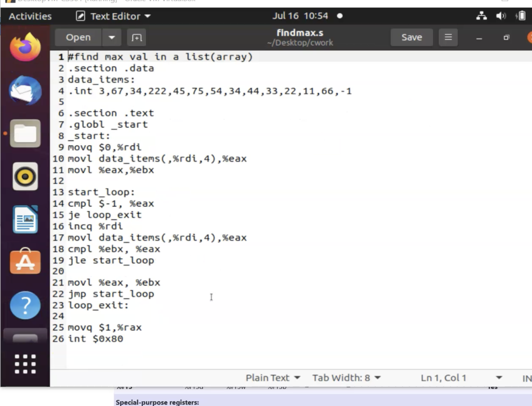This screenshot has width=532, height=406.
Task: Save findmax.s with the Save button
Action: 411,37
